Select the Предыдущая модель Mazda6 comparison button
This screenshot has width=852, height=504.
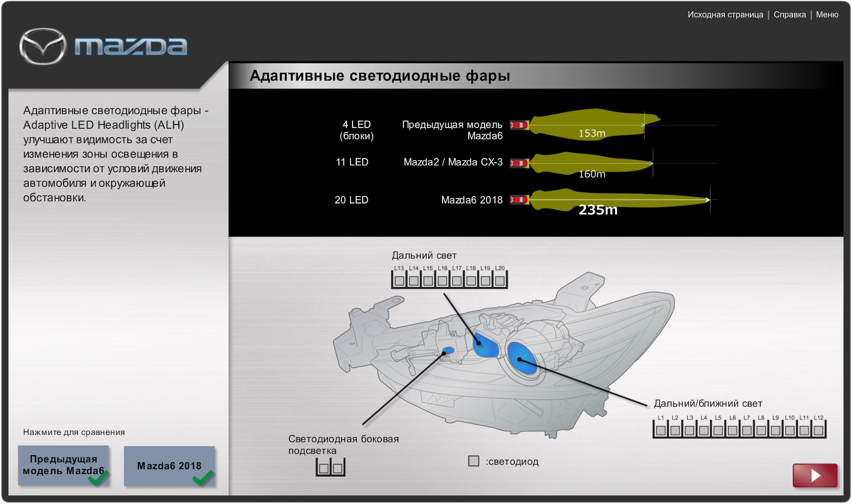pyautogui.click(x=63, y=465)
